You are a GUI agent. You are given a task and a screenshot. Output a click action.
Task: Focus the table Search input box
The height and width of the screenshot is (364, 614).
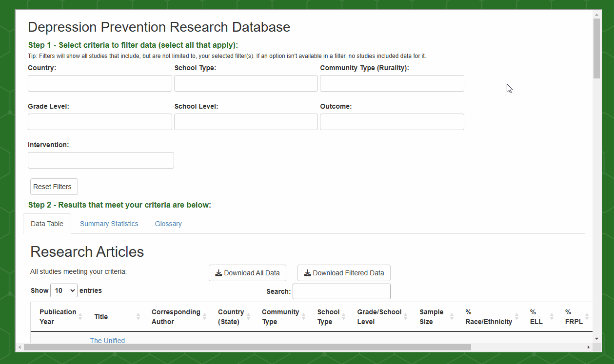point(341,291)
